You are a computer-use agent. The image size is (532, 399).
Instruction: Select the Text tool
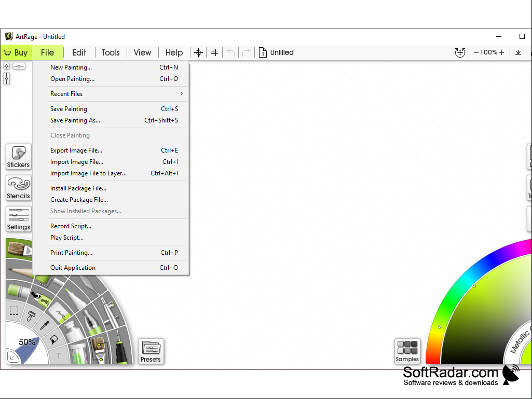[x=59, y=356]
